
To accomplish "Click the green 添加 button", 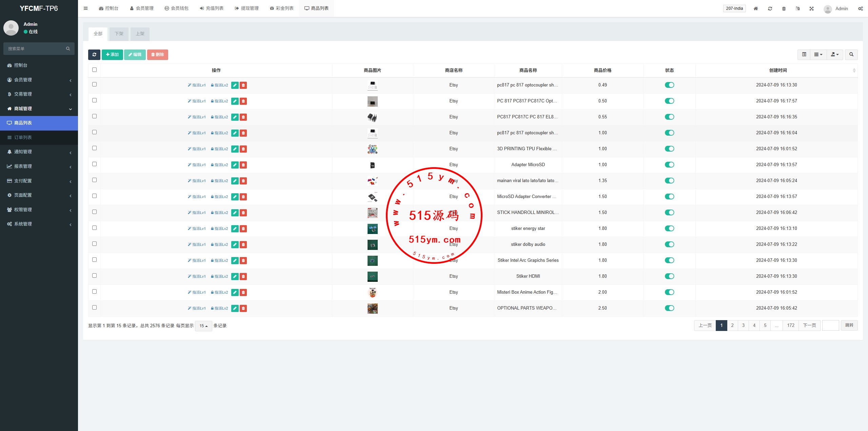I will coord(112,55).
